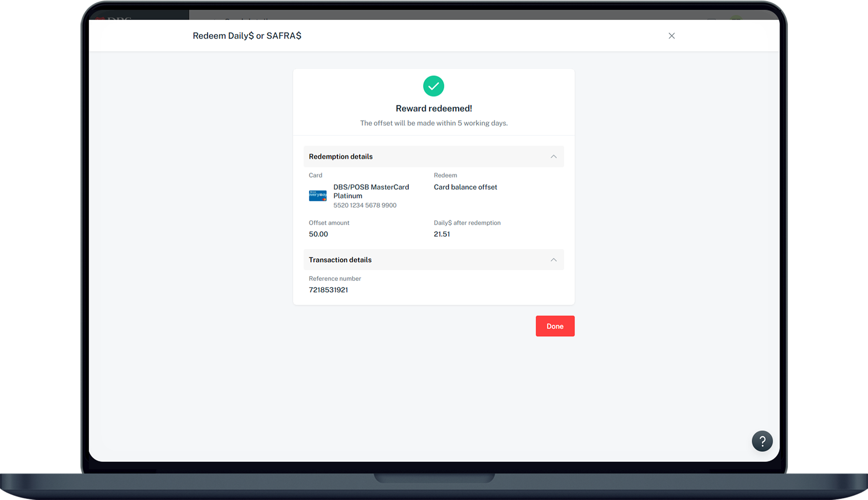Click the Offset amount label
Screen dimensions: 868x500
(329, 223)
